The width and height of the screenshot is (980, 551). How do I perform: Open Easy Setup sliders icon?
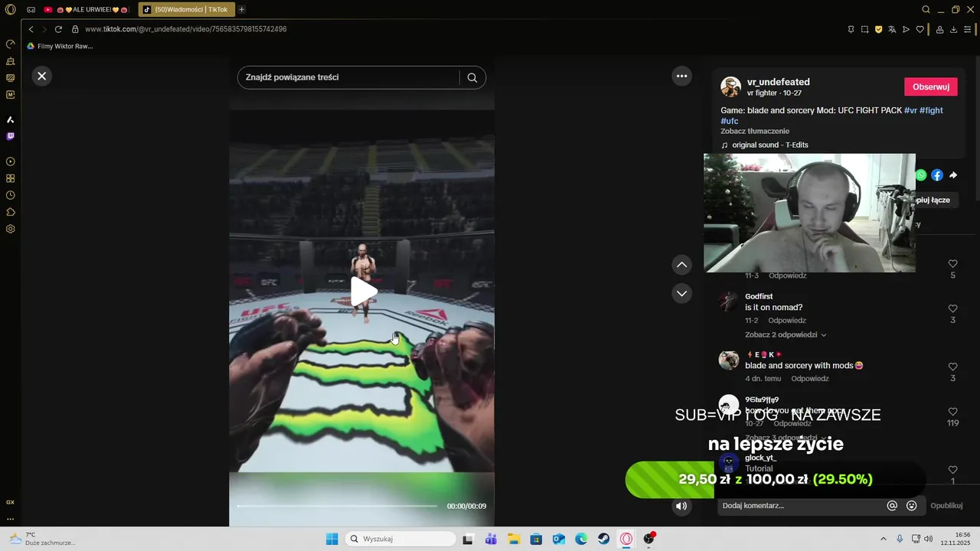(968, 29)
